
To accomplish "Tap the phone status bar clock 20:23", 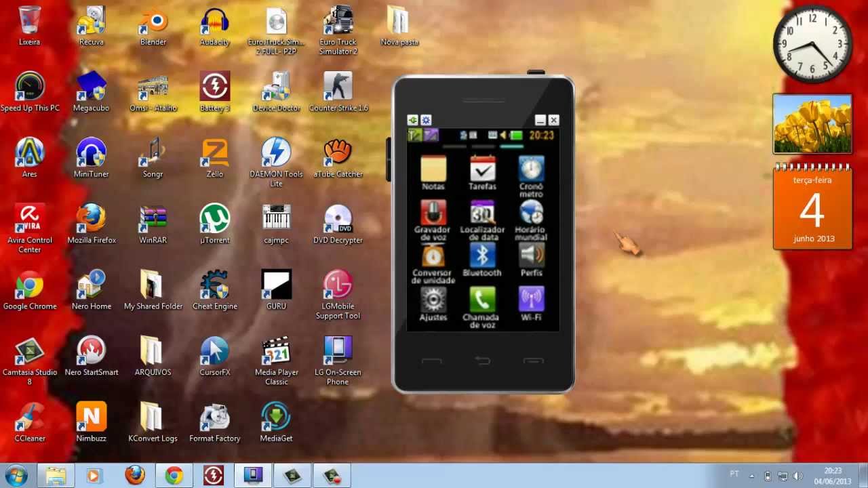I will (542, 135).
